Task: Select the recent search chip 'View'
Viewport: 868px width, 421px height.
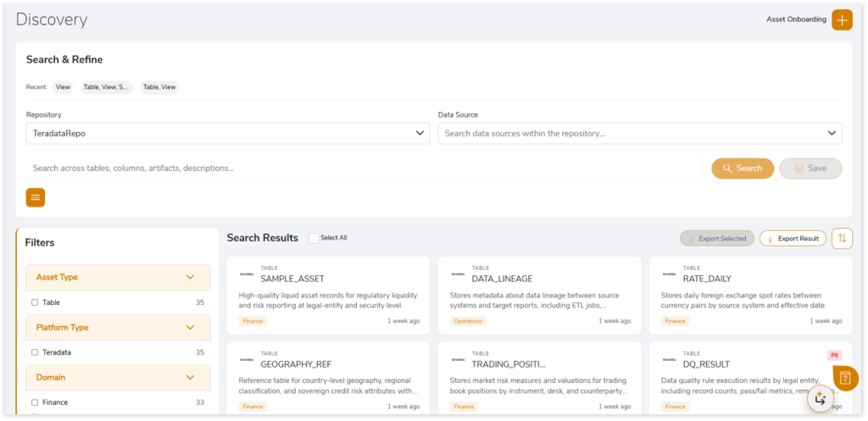Action: point(63,86)
